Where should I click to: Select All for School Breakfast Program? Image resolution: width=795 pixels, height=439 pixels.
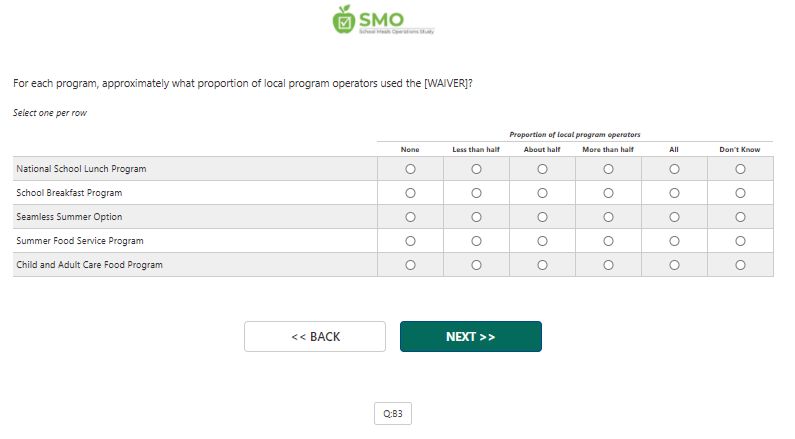point(674,193)
